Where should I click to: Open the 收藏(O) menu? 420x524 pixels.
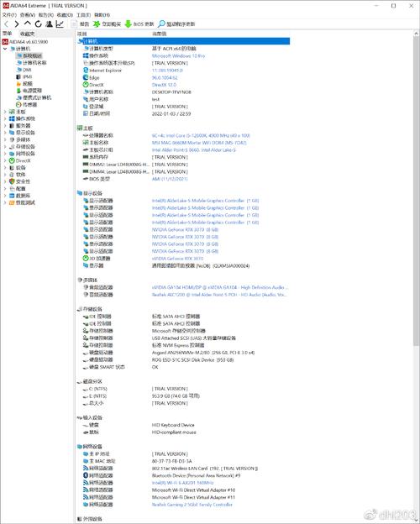coord(65,15)
